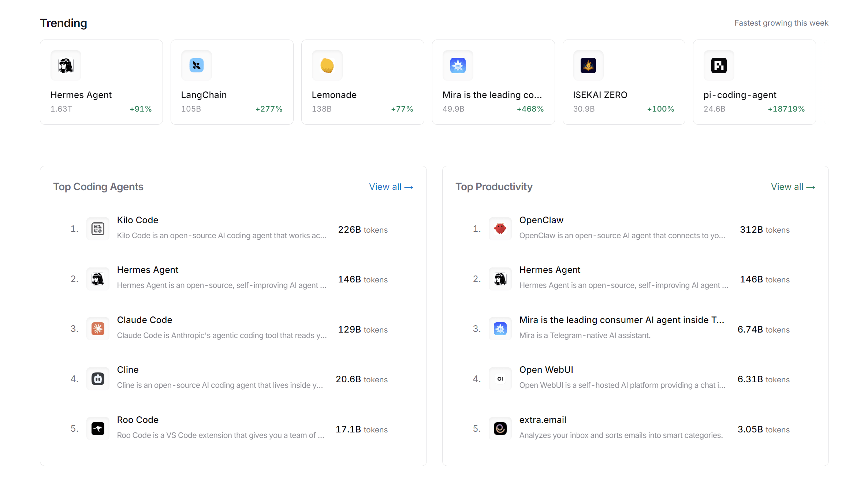Image resolution: width=868 pixels, height=480 pixels.
Task: Click the Trending heading
Action: coord(63,23)
